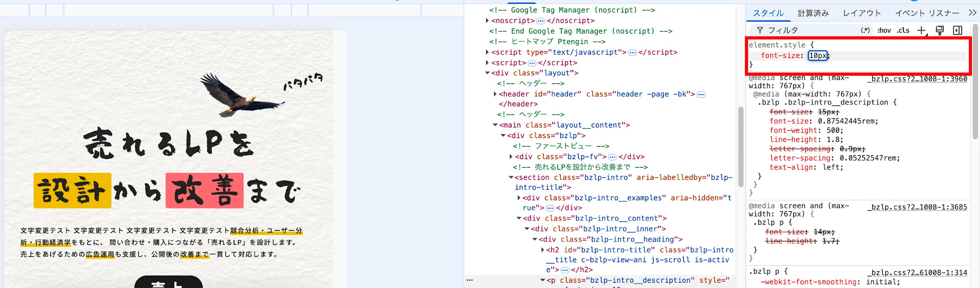Switch to the 計算済み tab

point(813,13)
